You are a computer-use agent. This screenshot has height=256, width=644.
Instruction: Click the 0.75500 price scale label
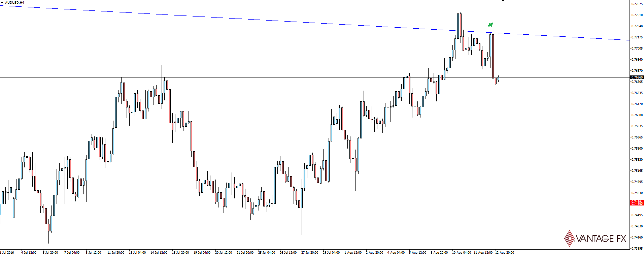pyautogui.click(x=637, y=149)
